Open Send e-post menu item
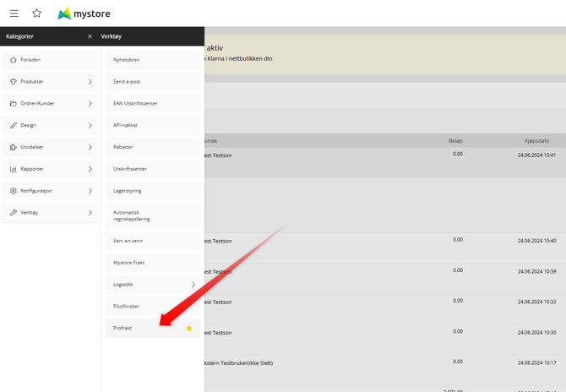The height and width of the screenshot is (392, 566). point(153,82)
